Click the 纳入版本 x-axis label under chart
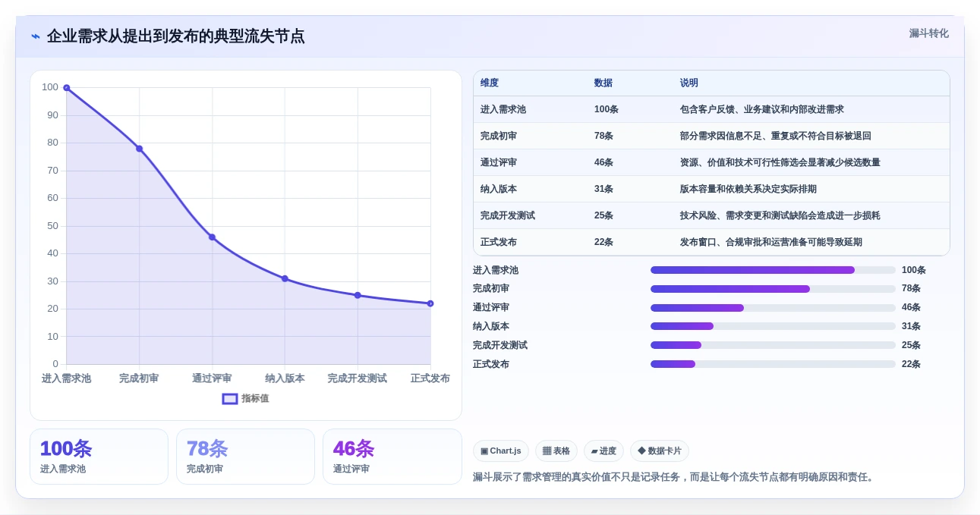The width and height of the screenshot is (980, 515). click(x=285, y=378)
